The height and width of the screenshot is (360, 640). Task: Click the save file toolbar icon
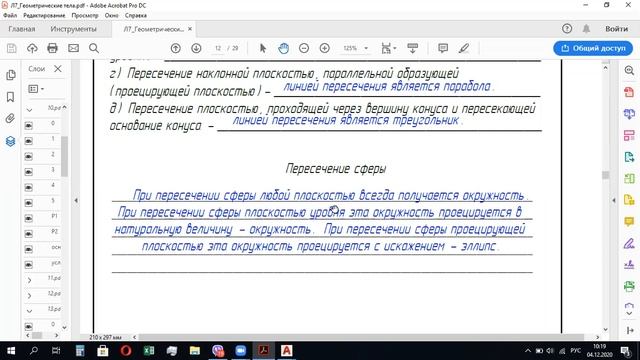click(x=12, y=48)
